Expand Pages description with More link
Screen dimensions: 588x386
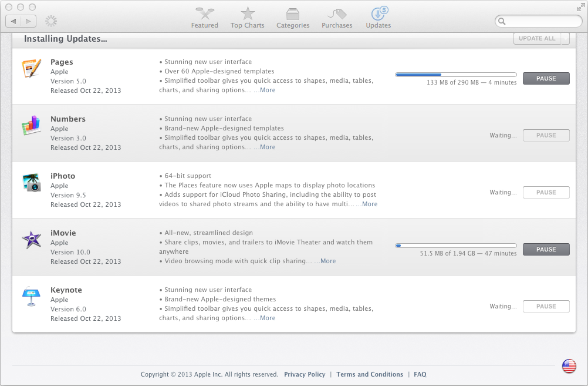[x=268, y=90]
